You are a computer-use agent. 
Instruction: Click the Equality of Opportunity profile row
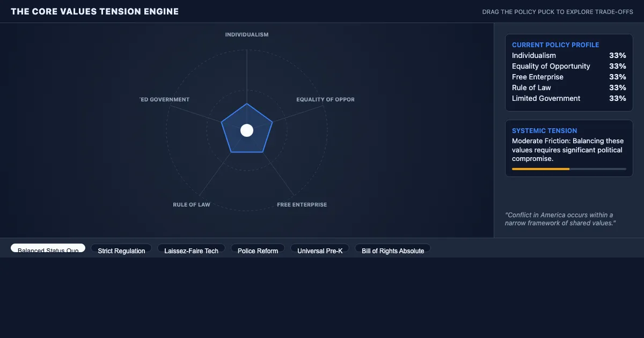tap(569, 66)
